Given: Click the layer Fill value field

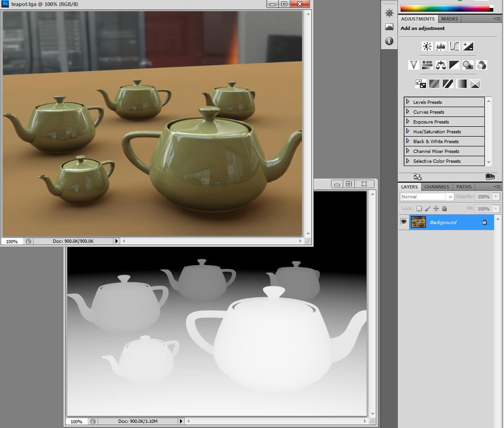Looking at the screenshot, I should tap(483, 209).
